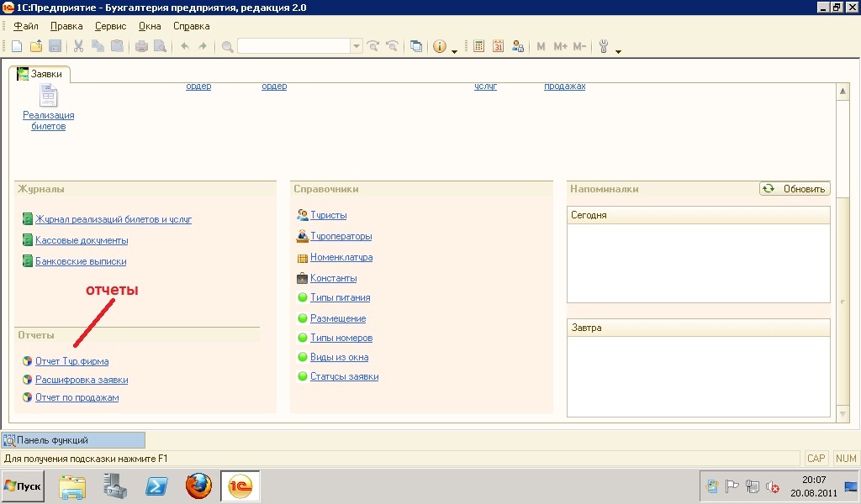Click the M- memory button
This screenshot has height=504, width=861.
point(579,46)
